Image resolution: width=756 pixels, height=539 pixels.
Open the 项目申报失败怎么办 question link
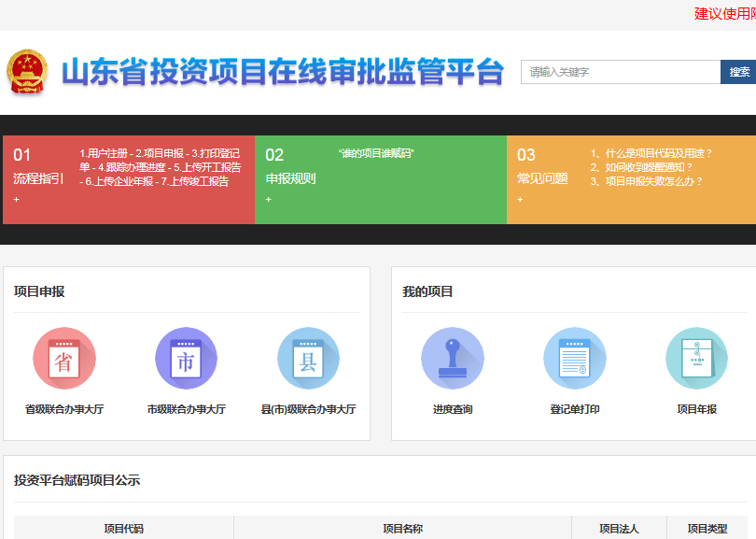tap(647, 181)
